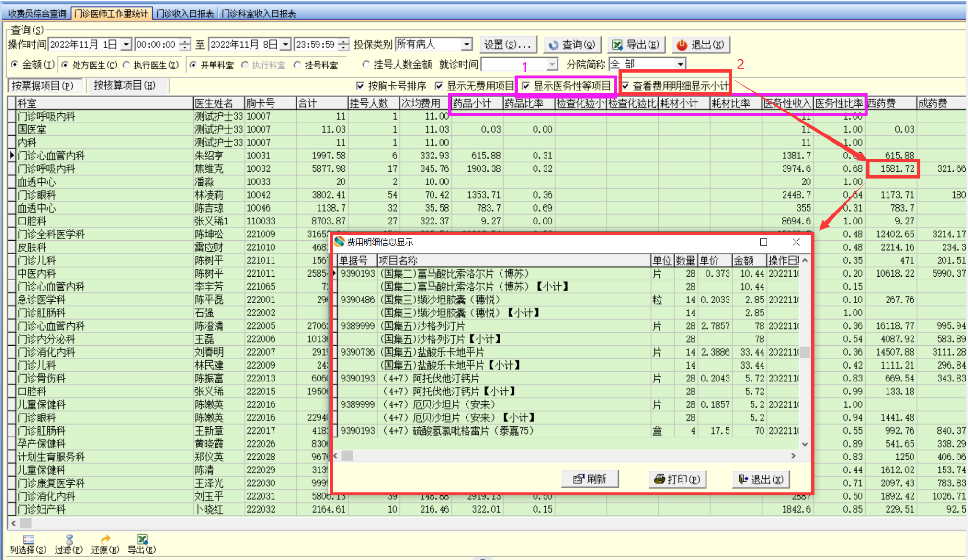The height and width of the screenshot is (560, 968).
Task: Click the red power 退出 button
Action: (700, 45)
